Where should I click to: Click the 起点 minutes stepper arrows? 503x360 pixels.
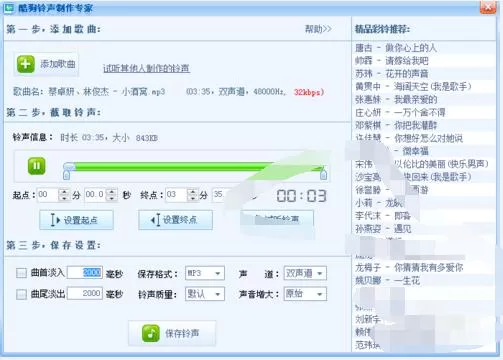[64, 195]
